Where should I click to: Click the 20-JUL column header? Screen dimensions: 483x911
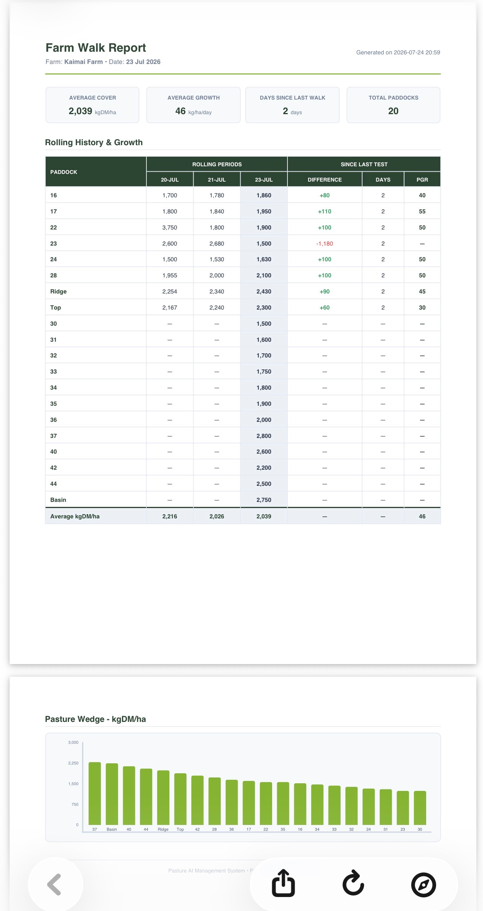tap(169, 180)
